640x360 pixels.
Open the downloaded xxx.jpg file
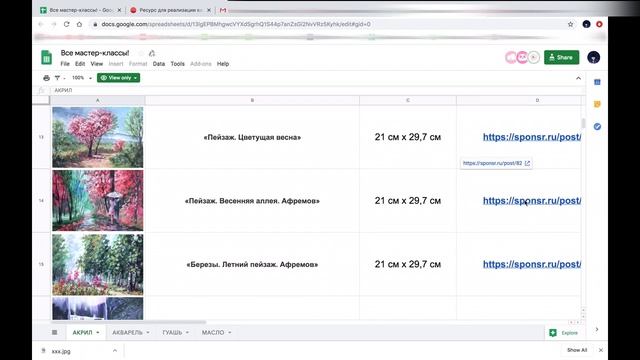tap(61, 351)
